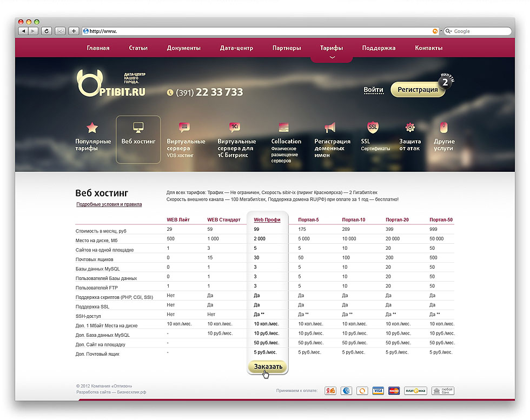Click the Регистрация button
Screen dimensions: 530x420
pos(418,90)
